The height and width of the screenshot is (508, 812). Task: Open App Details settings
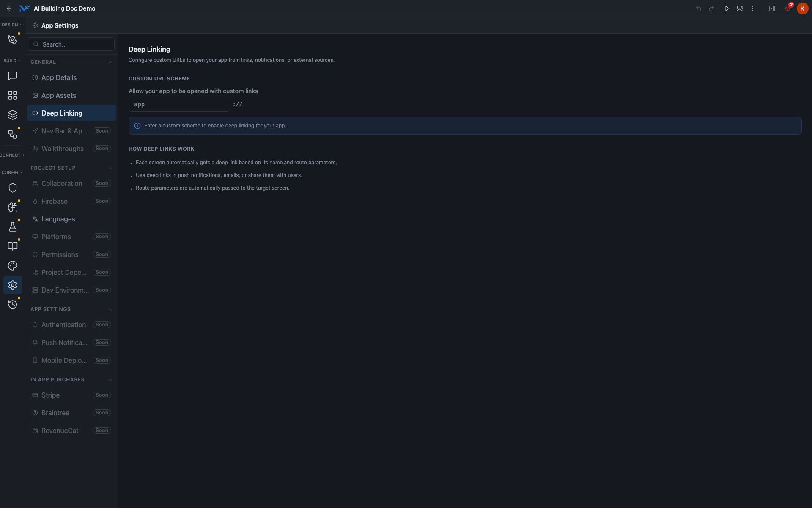(71, 78)
